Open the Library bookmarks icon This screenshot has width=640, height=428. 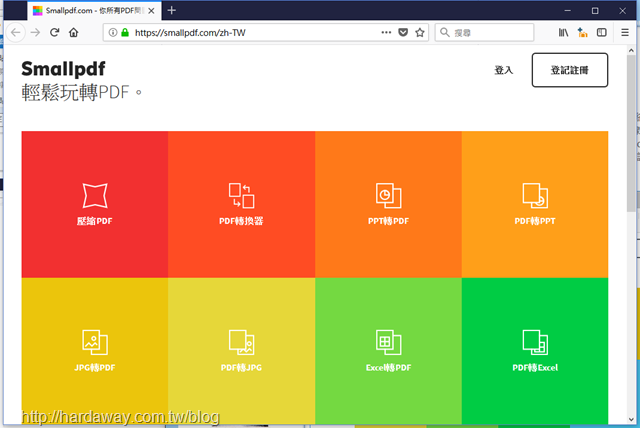point(563,33)
